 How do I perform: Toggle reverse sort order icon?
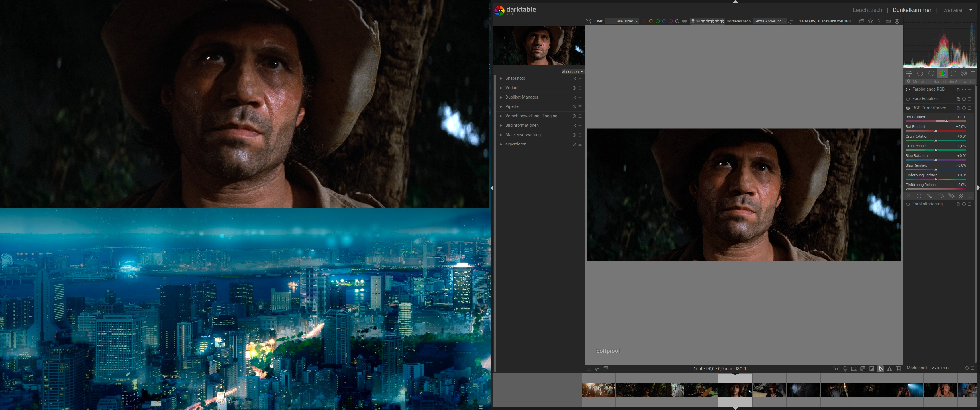click(791, 21)
